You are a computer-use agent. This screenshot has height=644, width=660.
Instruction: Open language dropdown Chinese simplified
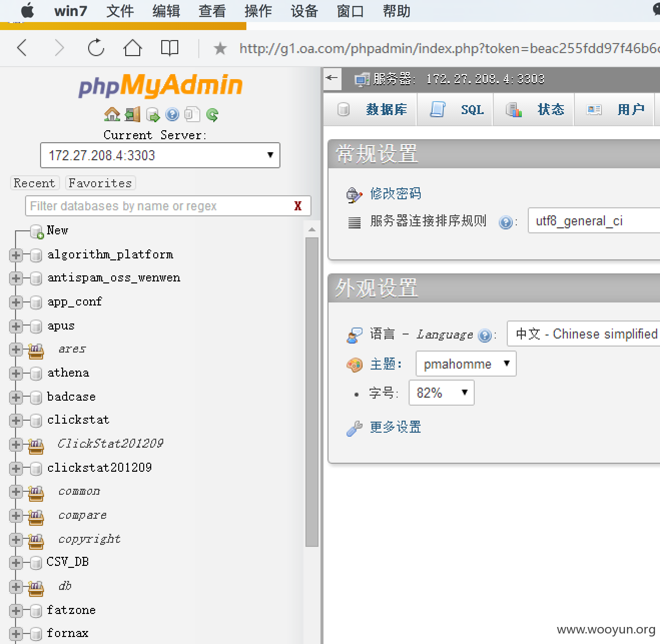coord(583,334)
